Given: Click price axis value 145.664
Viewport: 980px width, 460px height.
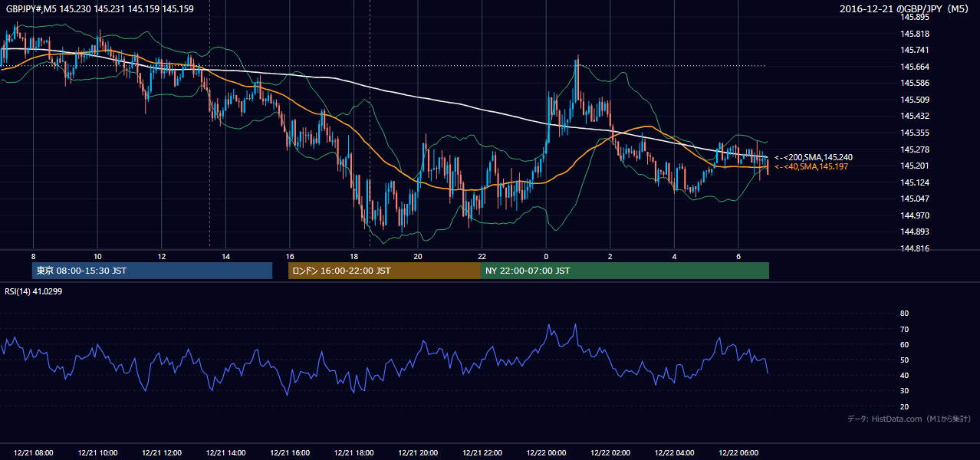Looking at the screenshot, I should click(915, 67).
